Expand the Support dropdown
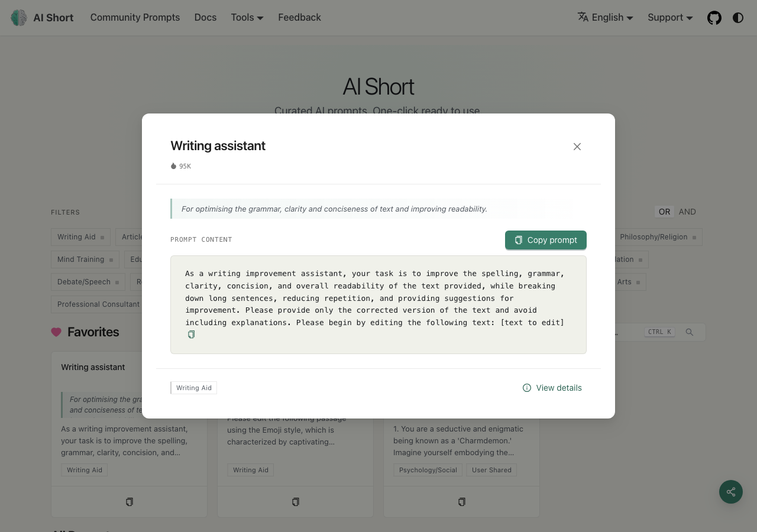The image size is (757, 532). [670, 18]
